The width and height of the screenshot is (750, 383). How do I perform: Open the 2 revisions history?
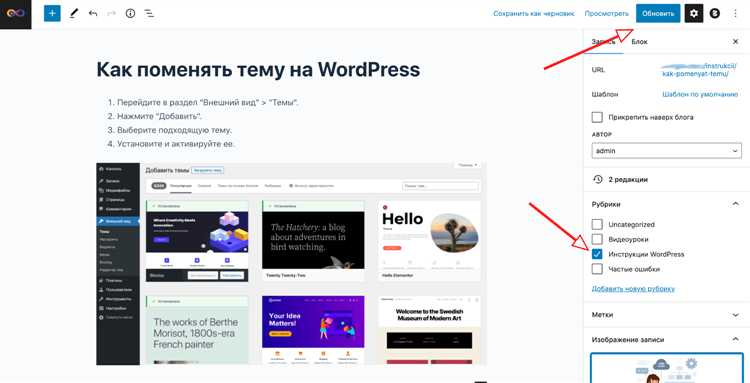666,179
